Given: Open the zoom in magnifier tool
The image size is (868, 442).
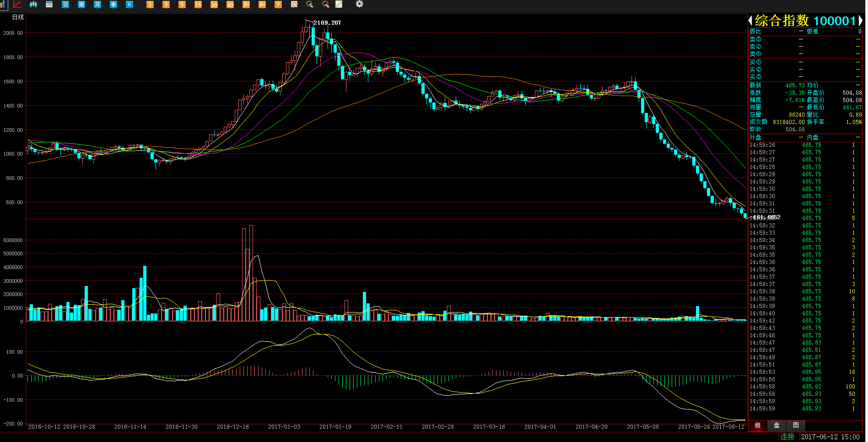Looking at the screenshot, I should 310,5.
